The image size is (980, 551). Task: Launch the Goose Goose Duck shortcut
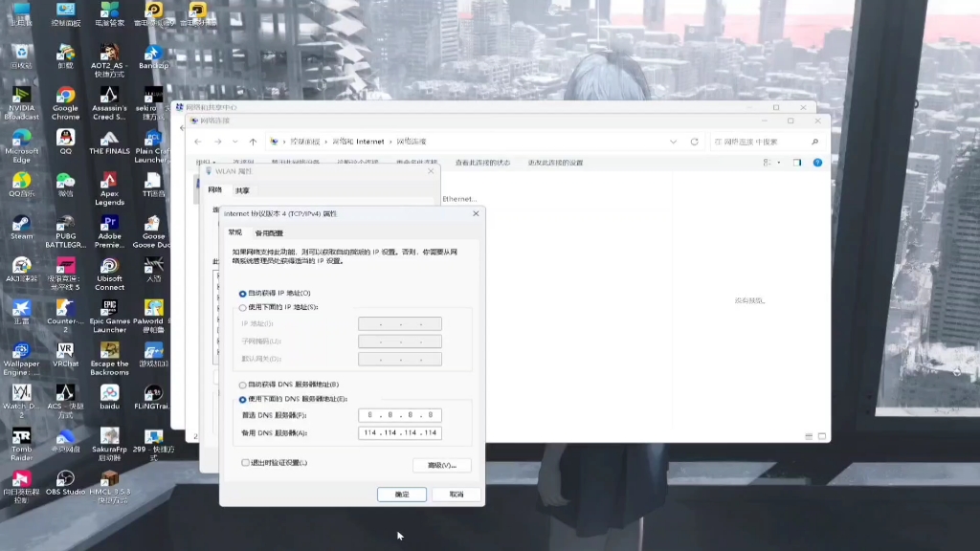tap(153, 231)
